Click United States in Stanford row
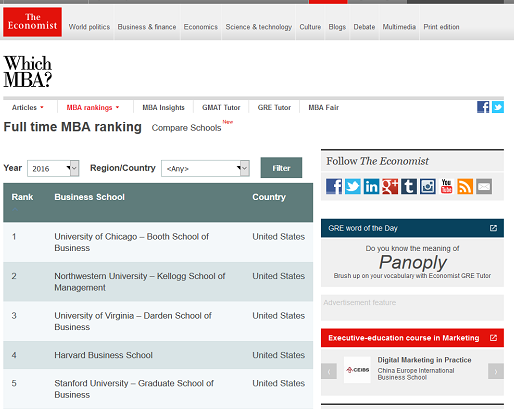 coord(278,383)
